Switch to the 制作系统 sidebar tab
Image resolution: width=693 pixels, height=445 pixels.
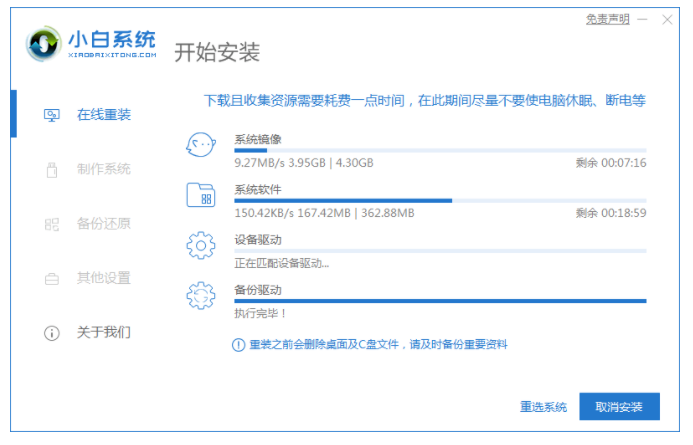tap(104, 169)
